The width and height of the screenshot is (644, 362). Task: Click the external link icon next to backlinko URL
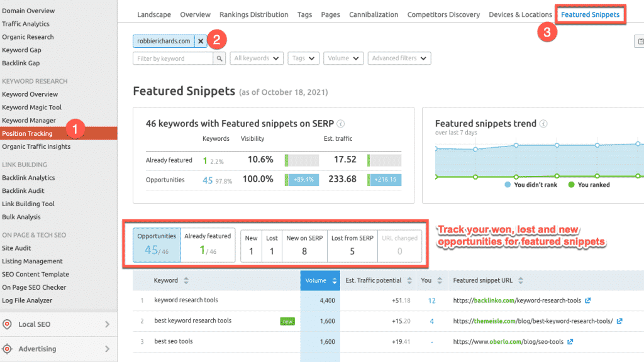click(x=589, y=300)
